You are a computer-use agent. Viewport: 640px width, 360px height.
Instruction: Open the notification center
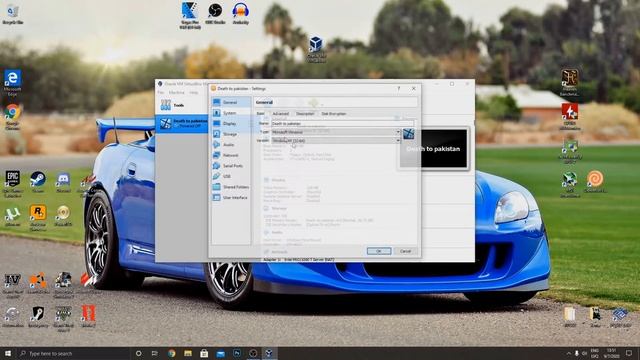point(629,353)
